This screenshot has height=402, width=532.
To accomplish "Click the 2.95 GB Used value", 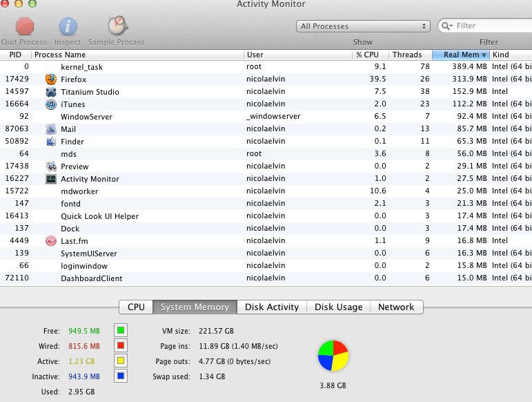I will (x=81, y=392).
